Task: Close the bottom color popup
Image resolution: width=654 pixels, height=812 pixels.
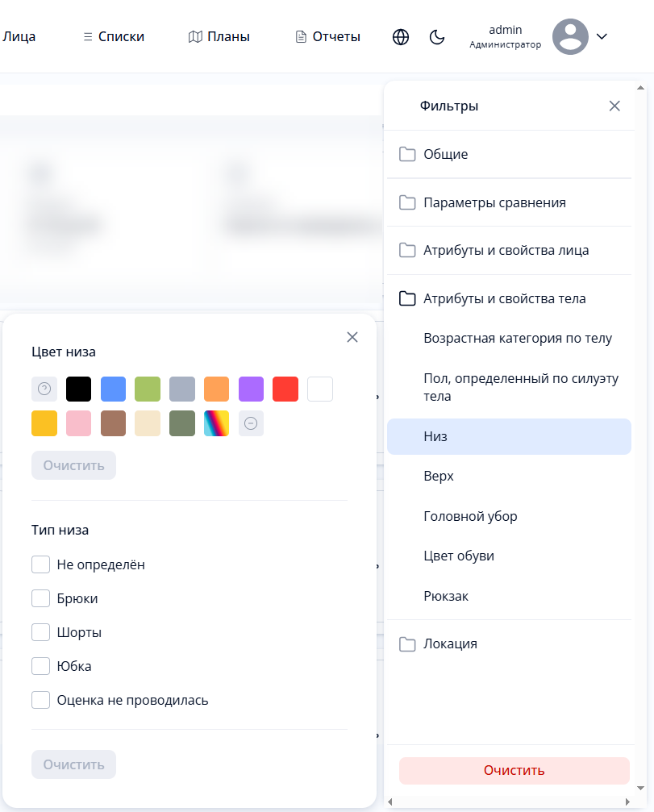Action: click(352, 337)
